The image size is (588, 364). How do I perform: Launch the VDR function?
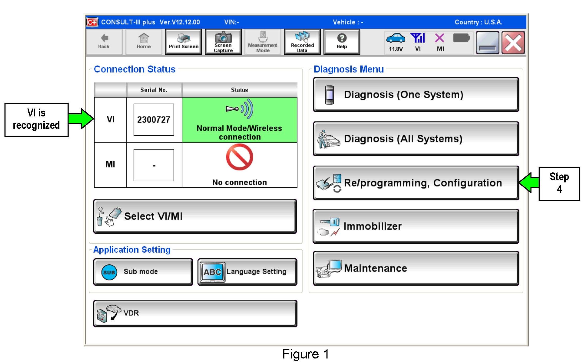195,313
